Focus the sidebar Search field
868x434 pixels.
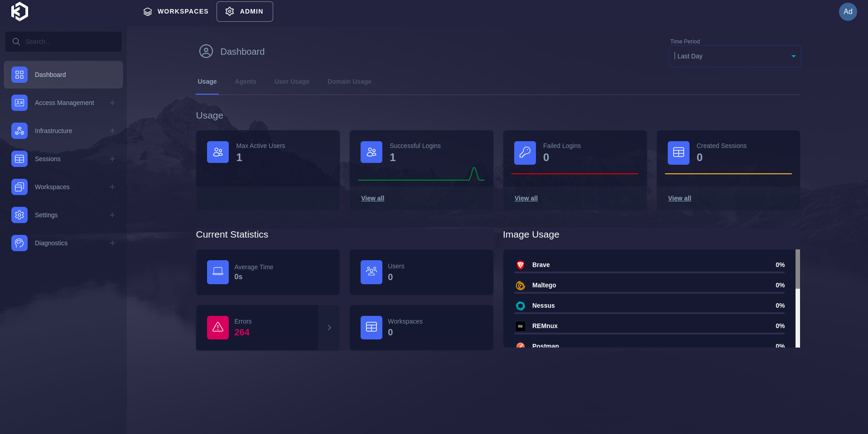point(63,42)
